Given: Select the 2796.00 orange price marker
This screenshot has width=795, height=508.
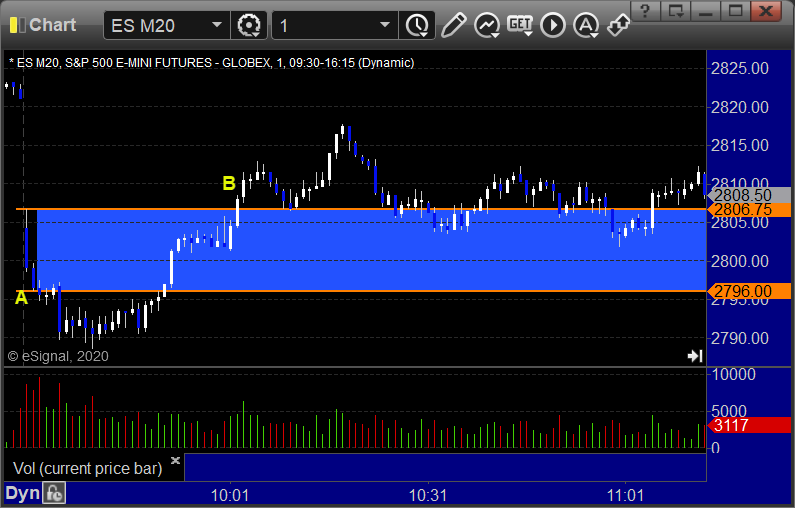Looking at the screenshot, I should (750, 291).
